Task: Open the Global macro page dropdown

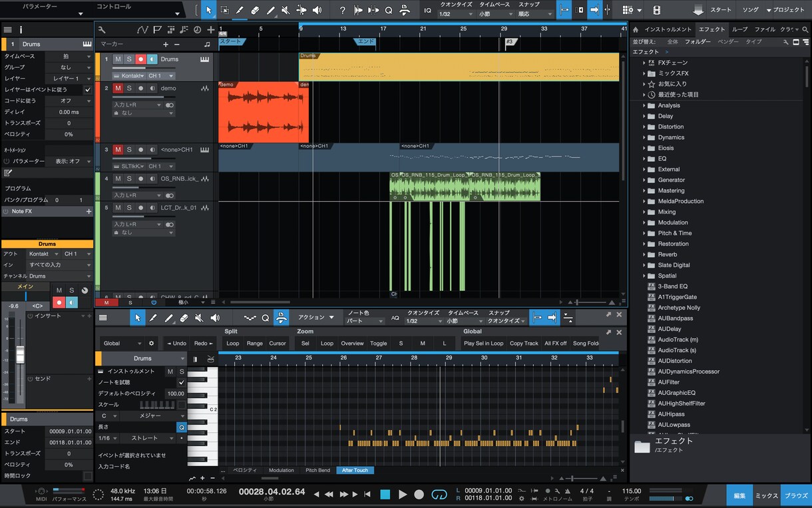Action: pyautogui.click(x=122, y=344)
